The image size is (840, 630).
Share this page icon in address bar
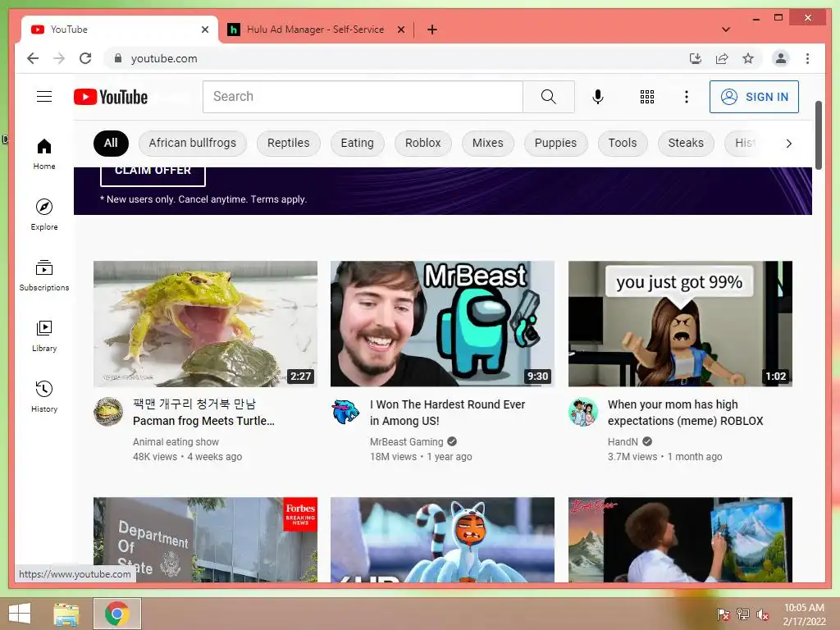coord(722,58)
